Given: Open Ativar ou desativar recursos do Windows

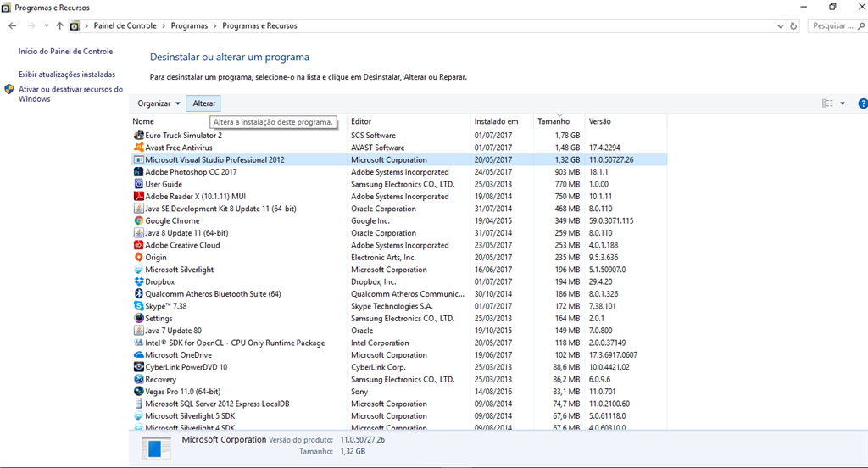Looking at the screenshot, I should (71, 93).
